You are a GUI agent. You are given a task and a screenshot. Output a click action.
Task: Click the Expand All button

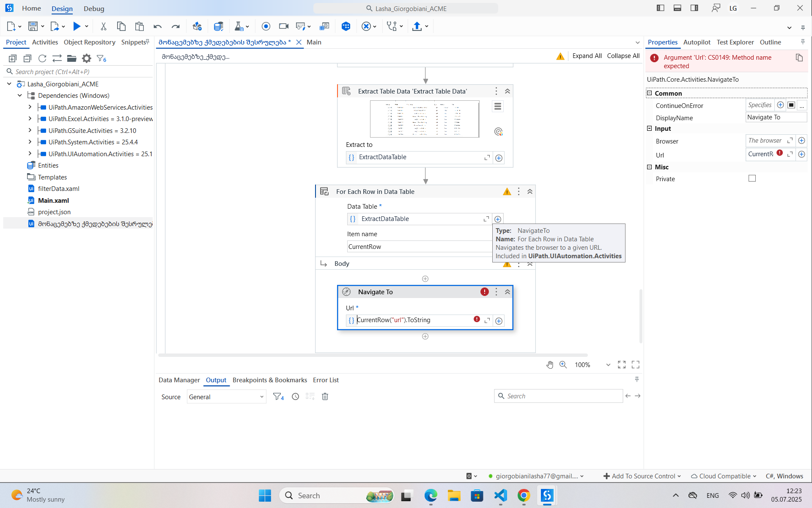(587, 56)
